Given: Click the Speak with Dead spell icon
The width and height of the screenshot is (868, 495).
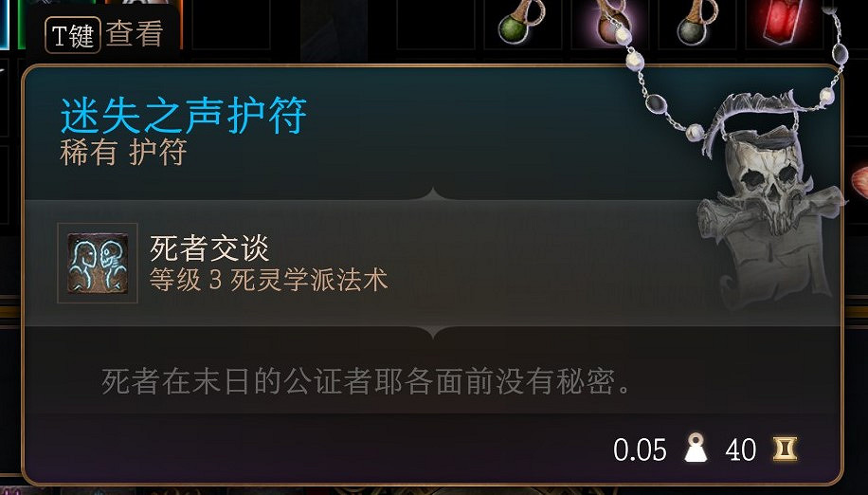Looking at the screenshot, I should pyautogui.click(x=98, y=263).
